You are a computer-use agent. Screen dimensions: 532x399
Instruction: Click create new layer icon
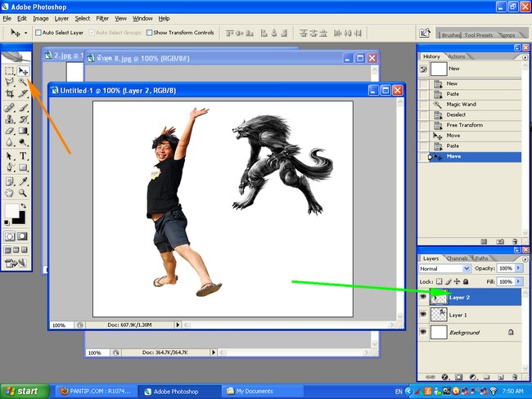[x=500, y=377]
